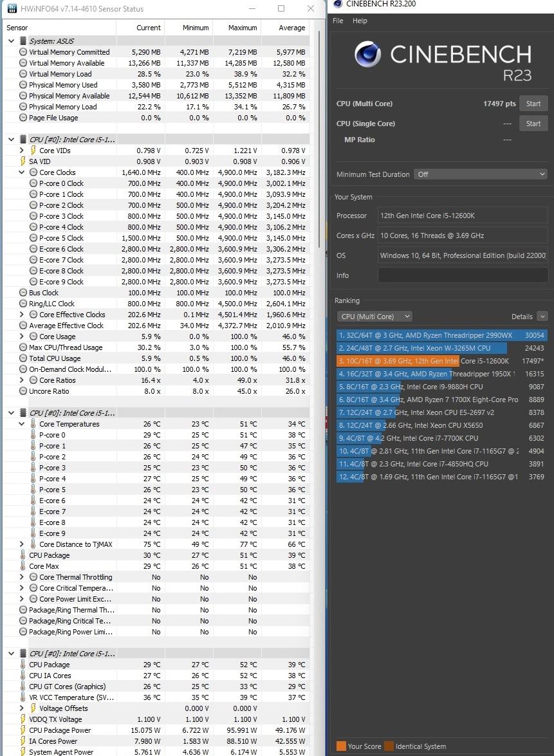Expand Core Distance to TjMAX

coord(22,544)
